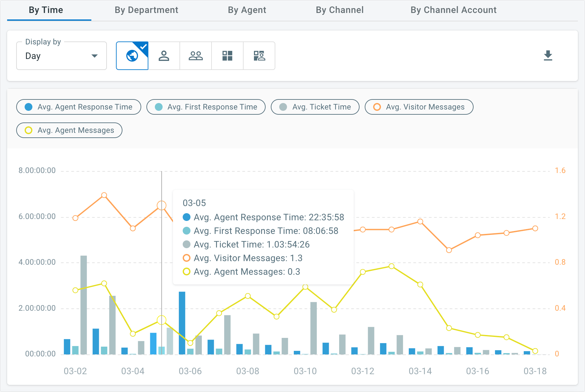
Task: Download the report with the download icon
Action: [548, 56]
